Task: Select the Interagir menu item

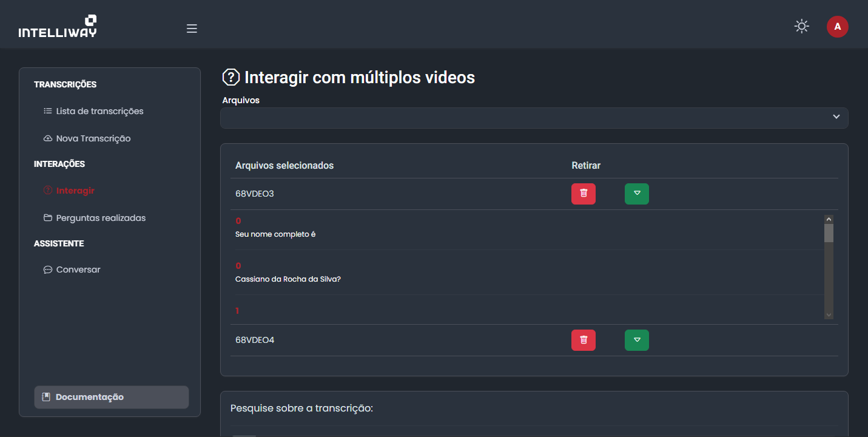Action: coord(75,191)
